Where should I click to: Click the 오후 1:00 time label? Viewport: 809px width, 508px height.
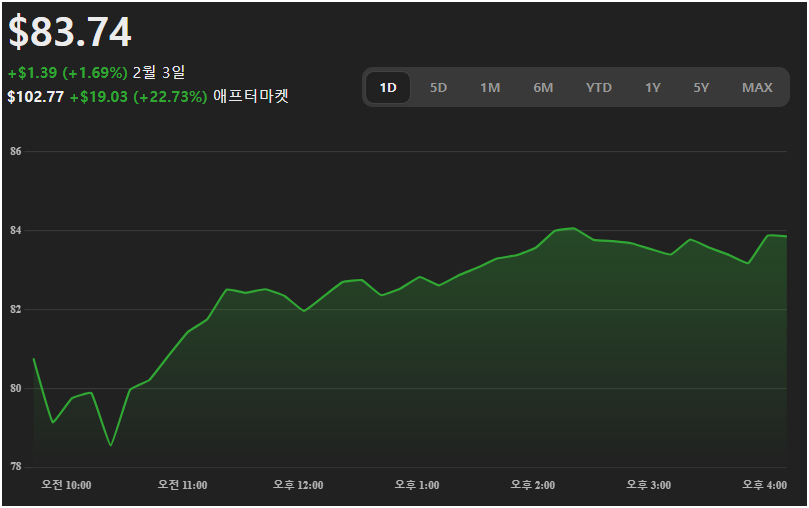(417, 485)
